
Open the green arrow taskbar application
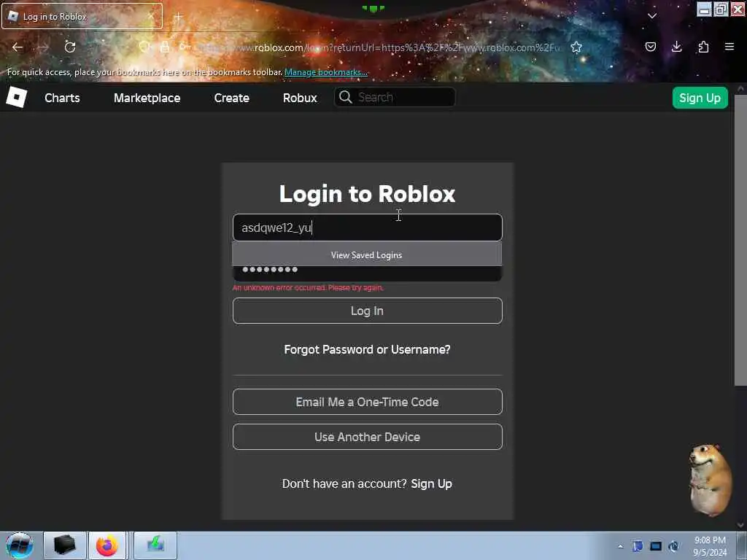coord(155,545)
